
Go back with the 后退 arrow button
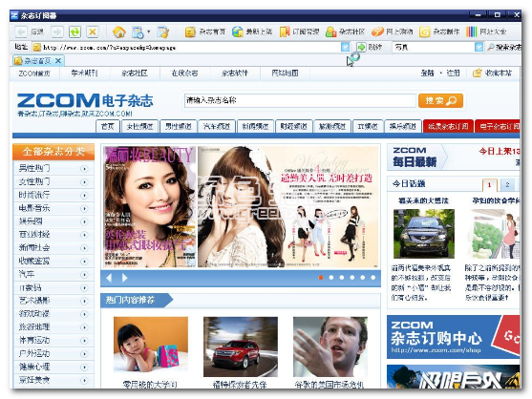[21, 32]
